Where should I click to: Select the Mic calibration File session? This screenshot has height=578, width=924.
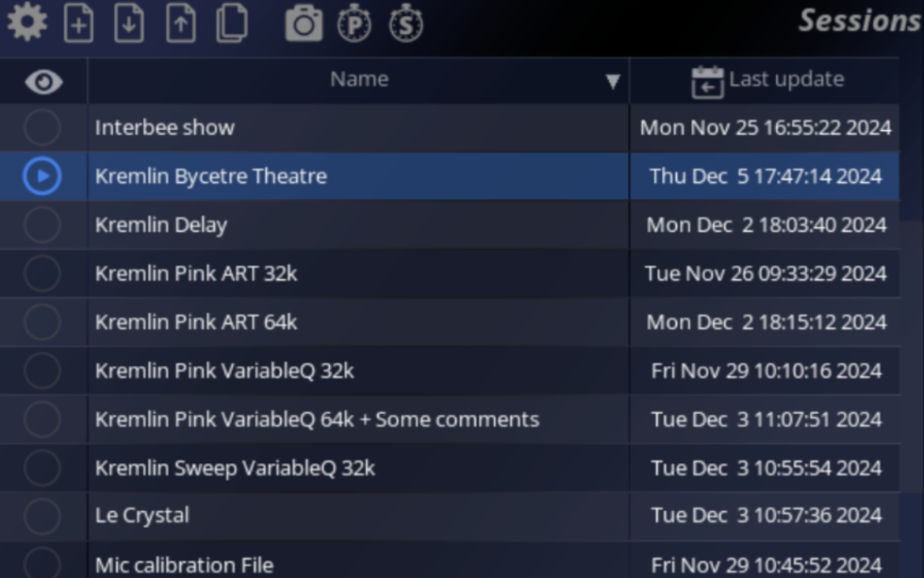(x=184, y=565)
